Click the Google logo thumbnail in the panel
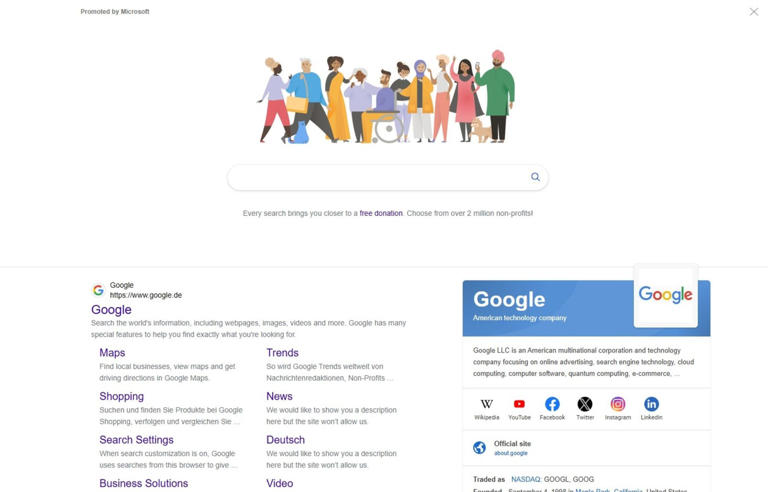This screenshot has height=492, width=768. 666,295
